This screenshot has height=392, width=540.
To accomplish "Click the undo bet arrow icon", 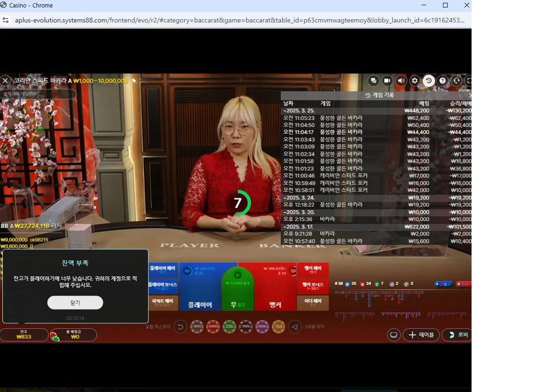I will pyautogui.click(x=180, y=326).
